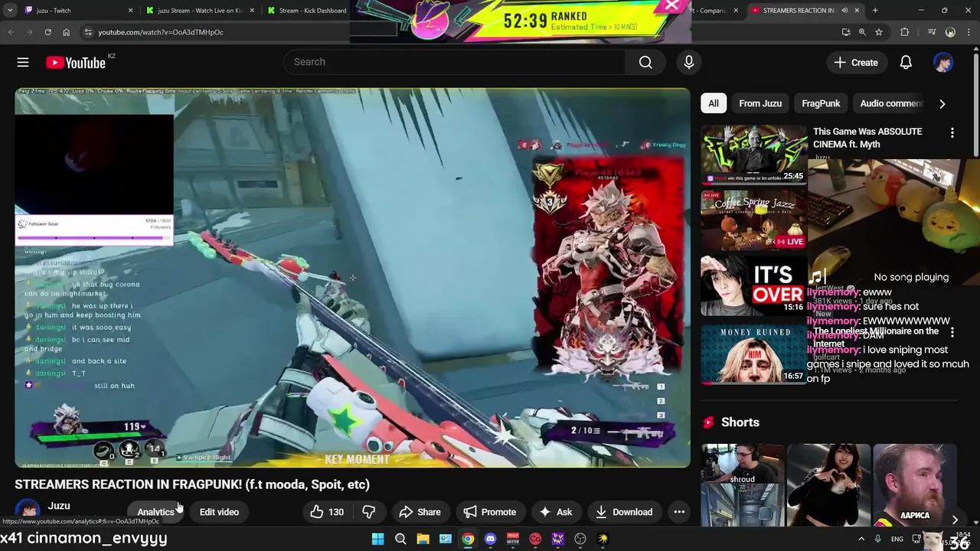Click the Chrome extensions puzzle icon
Screen dimensions: 980x551
[904, 32]
